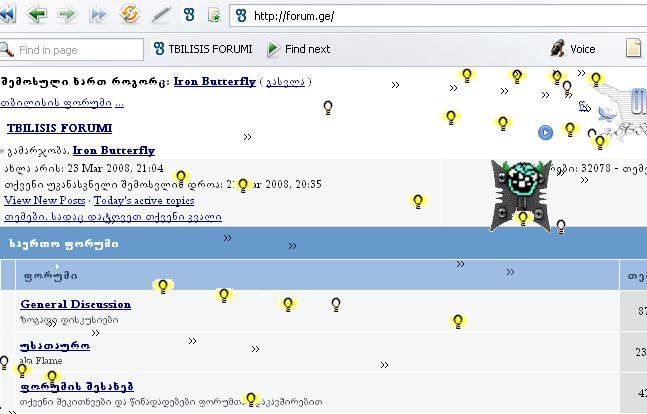
Task: Click the forum favicon button beside the wand
Action: point(189,14)
